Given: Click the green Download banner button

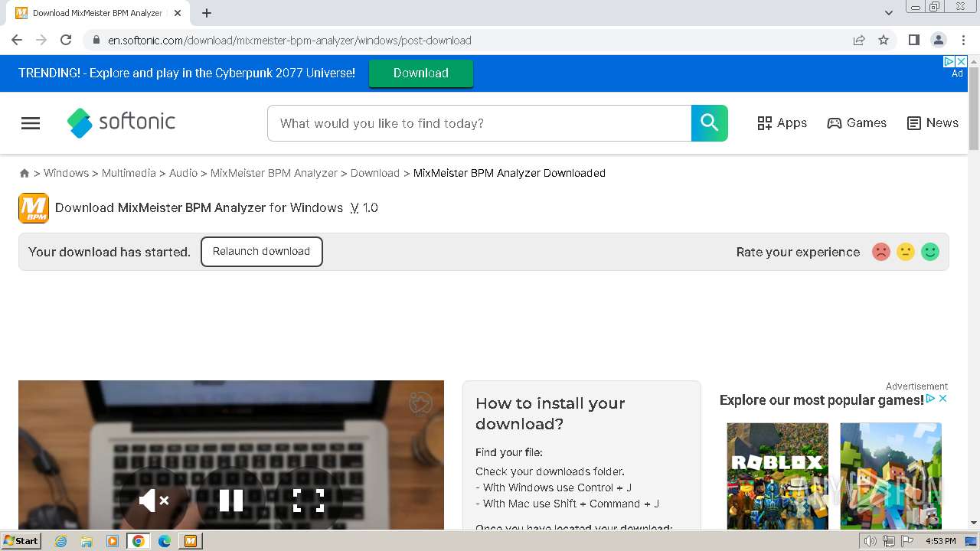Looking at the screenshot, I should tap(421, 73).
